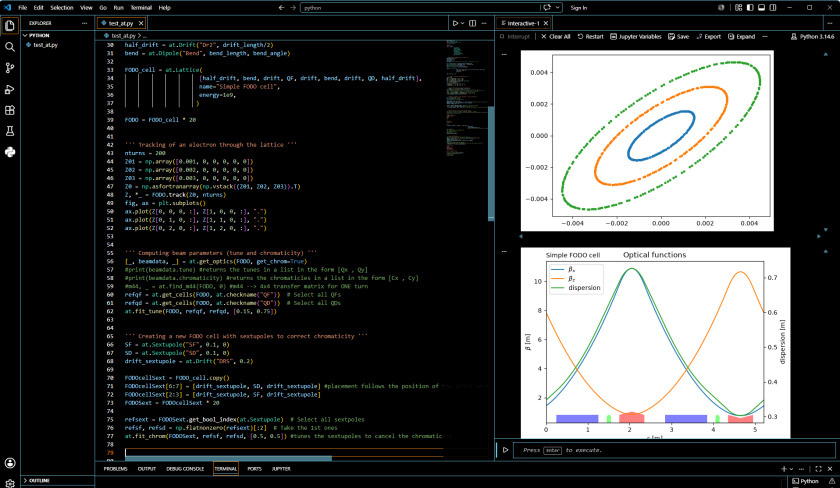Viewport: 840px width, 488px height.
Task: Toggle the Secondary Side Bar
Action: pyautogui.click(x=773, y=7)
